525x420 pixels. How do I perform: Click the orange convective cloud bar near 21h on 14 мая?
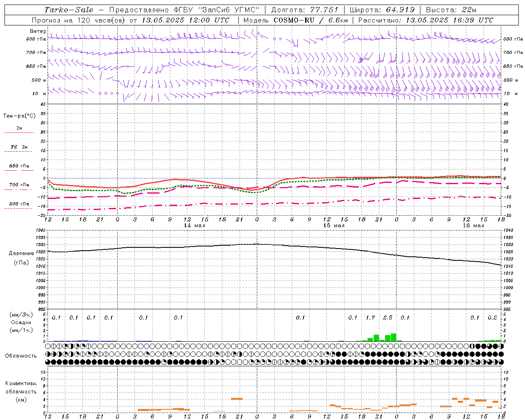coord(237,399)
